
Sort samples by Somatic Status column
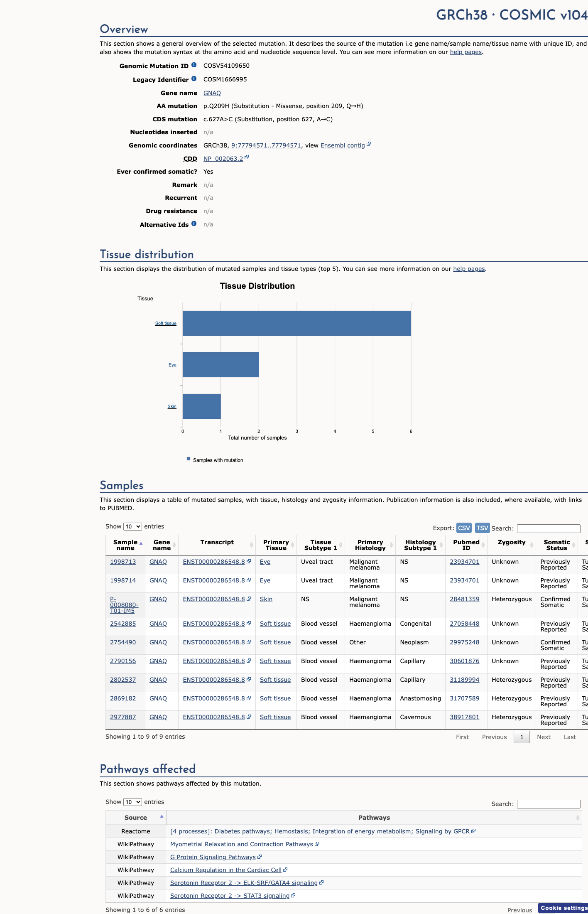pyautogui.click(x=557, y=545)
